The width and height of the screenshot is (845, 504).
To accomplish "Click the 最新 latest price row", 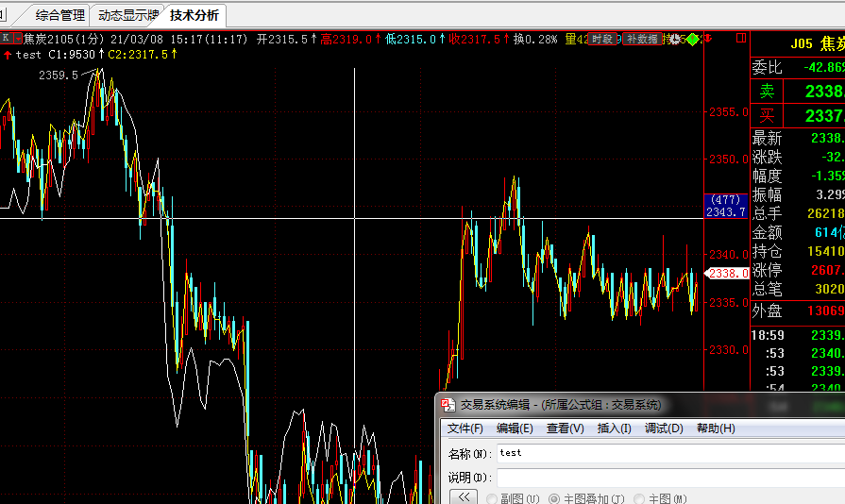I will tap(798, 139).
